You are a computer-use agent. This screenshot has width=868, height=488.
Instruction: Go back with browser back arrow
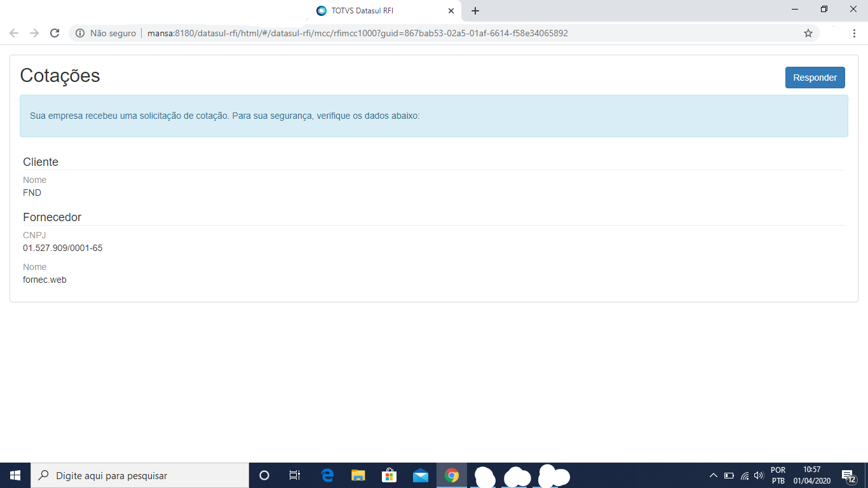(x=14, y=33)
